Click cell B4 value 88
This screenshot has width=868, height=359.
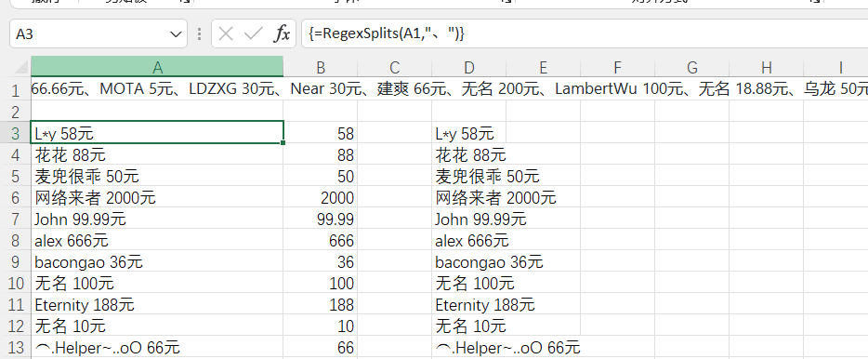321,154
